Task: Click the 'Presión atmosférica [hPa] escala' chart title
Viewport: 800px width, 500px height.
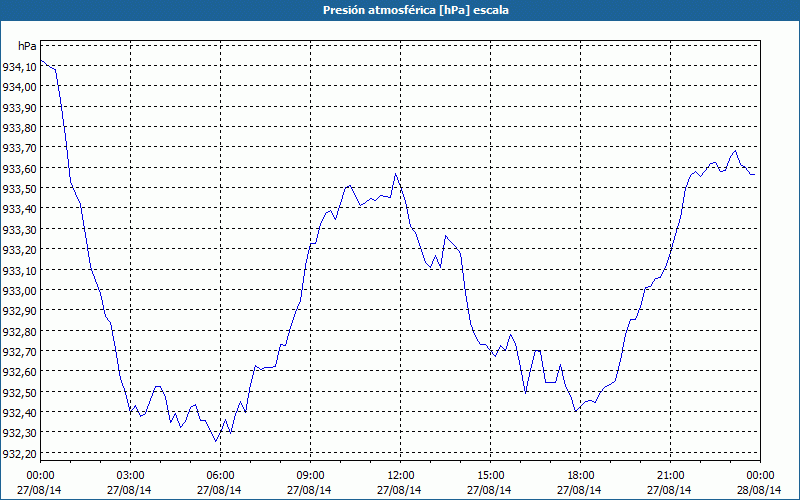Action: (x=416, y=10)
